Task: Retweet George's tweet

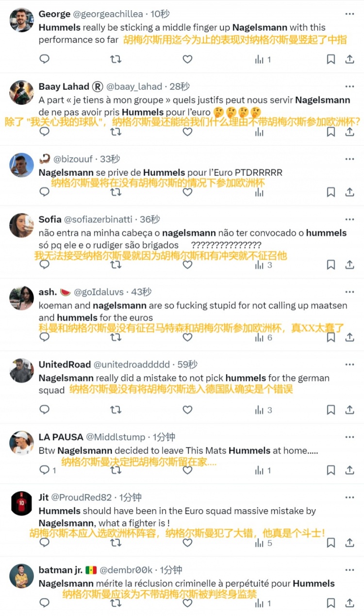Action: pyautogui.click(x=116, y=59)
